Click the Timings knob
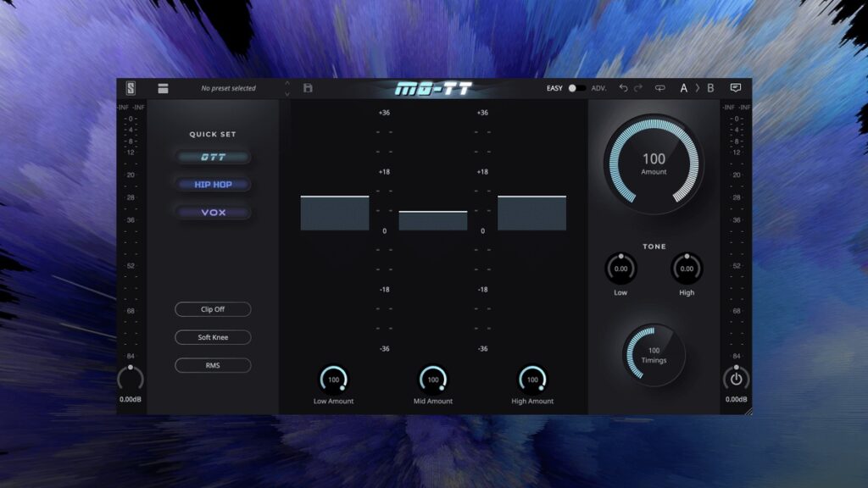This screenshot has width=868, height=488. (654, 355)
